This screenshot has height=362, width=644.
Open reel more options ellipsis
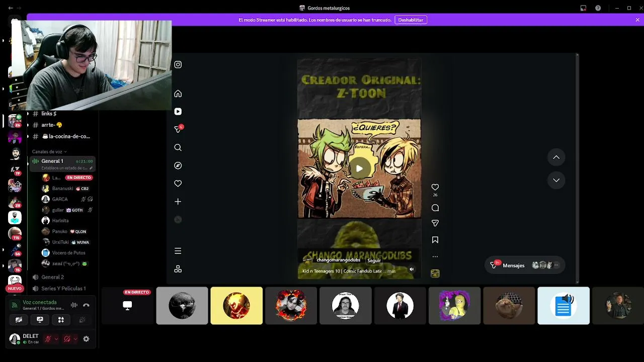(435, 256)
